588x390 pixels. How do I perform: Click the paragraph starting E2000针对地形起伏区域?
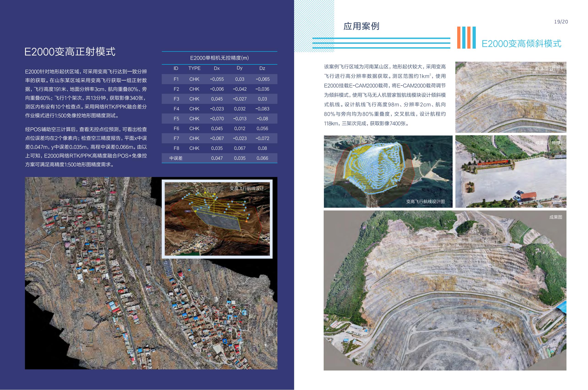click(86, 94)
